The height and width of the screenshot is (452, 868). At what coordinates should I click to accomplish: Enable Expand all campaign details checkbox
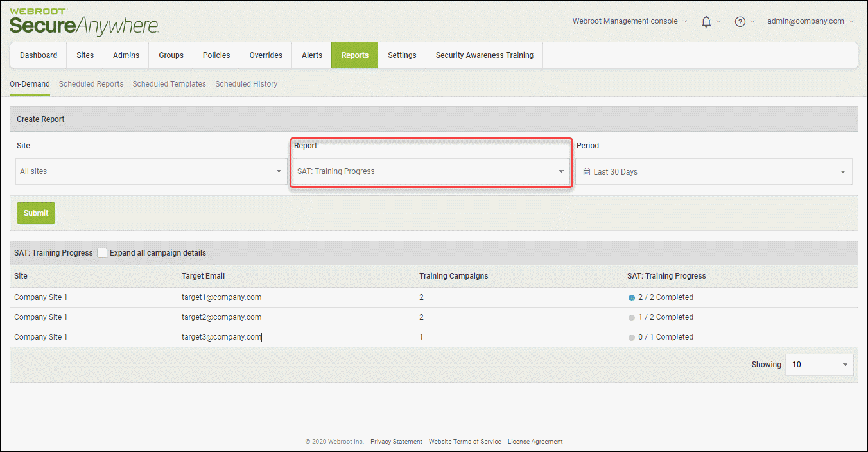coord(101,253)
